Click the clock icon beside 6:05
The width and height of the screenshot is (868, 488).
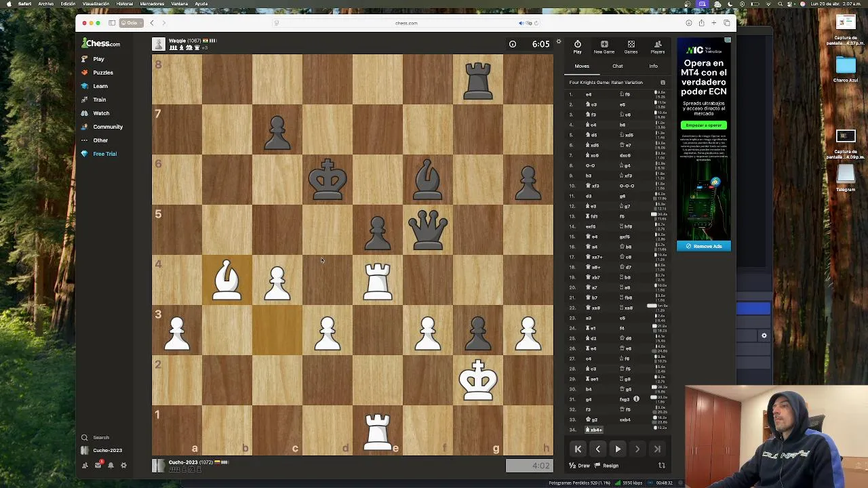[513, 45]
